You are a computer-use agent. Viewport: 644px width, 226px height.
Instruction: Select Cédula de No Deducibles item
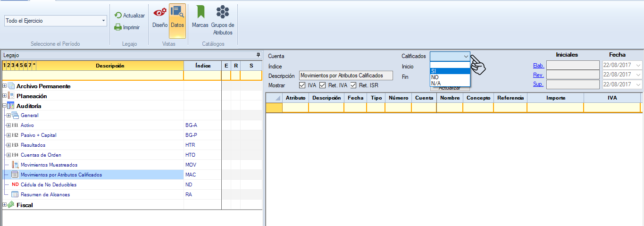(49, 184)
